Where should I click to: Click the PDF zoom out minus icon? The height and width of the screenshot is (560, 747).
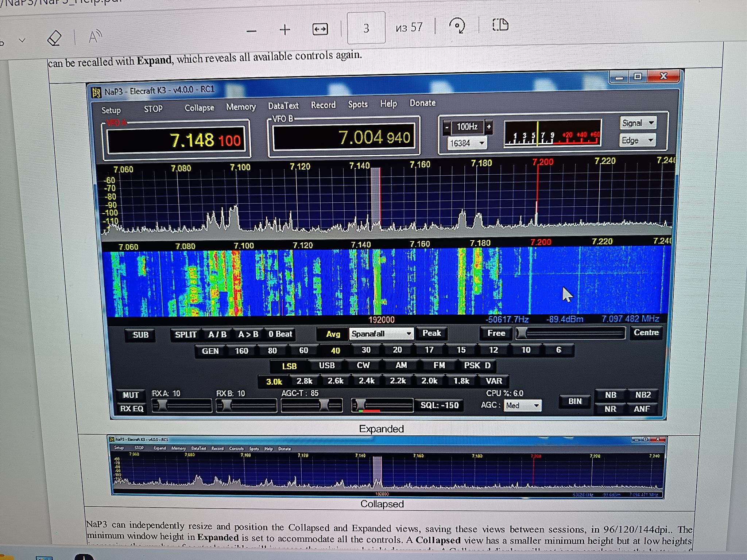(x=252, y=31)
